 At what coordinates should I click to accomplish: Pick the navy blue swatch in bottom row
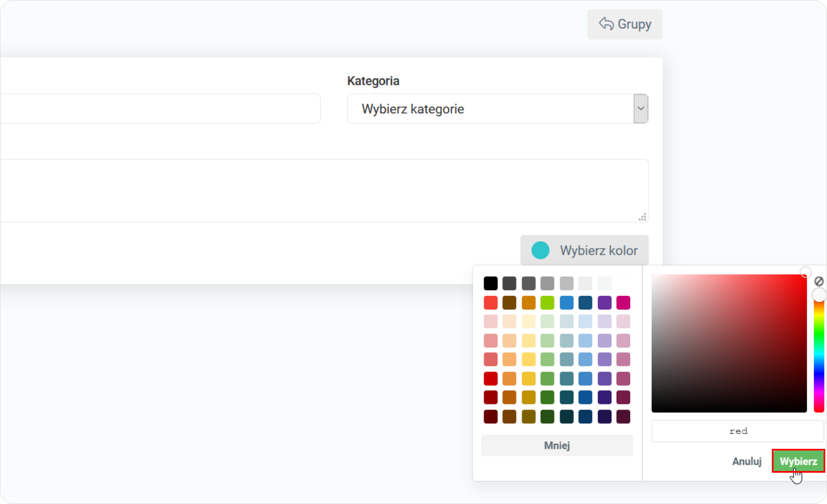[586, 416]
